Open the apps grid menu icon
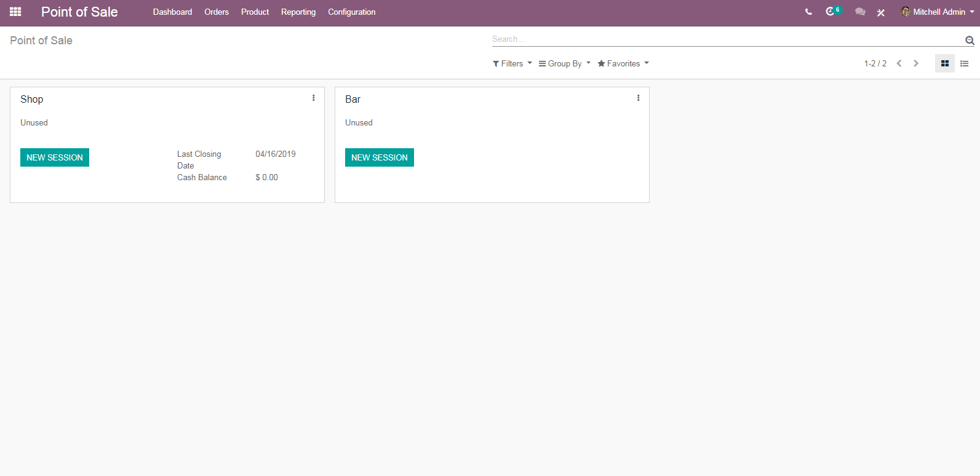980x476 pixels. (x=15, y=12)
